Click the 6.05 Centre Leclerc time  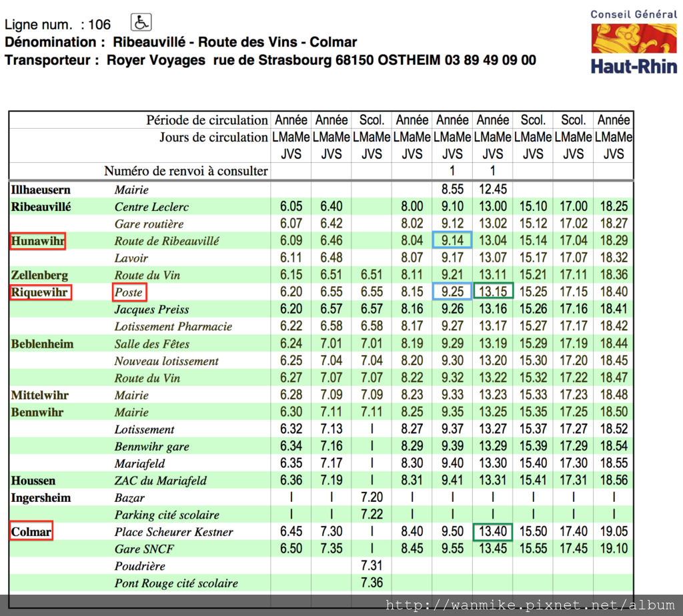coord(291,206)
